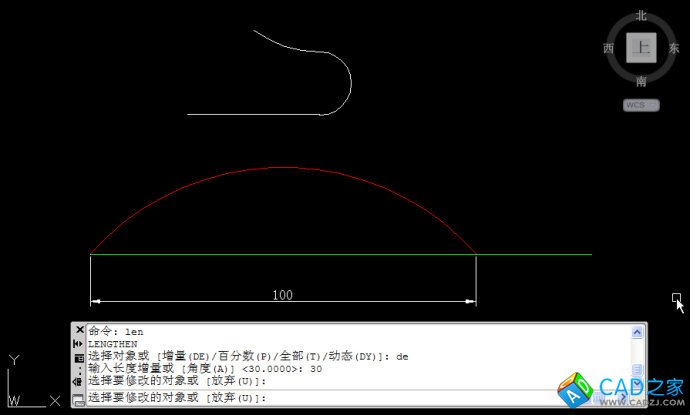Click east (东) on the ViewCube compass
This screenshot has width=690, height=415.
(x=673, y=48)
